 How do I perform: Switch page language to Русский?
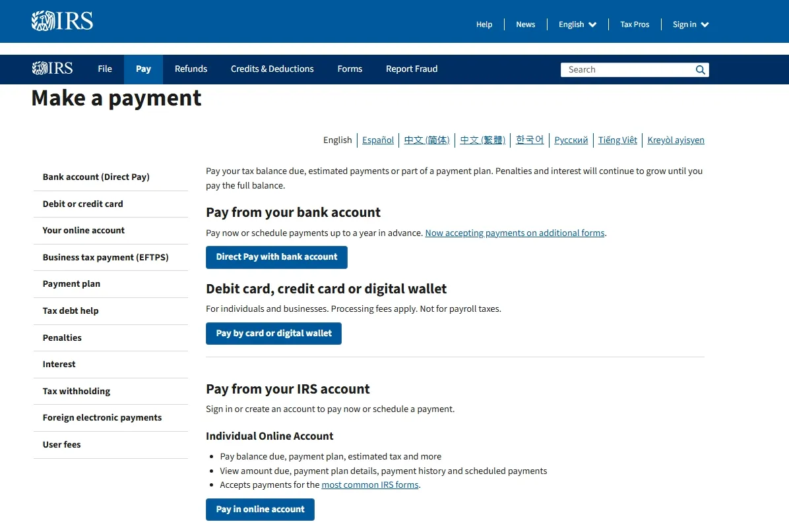(x=571, y=140)
